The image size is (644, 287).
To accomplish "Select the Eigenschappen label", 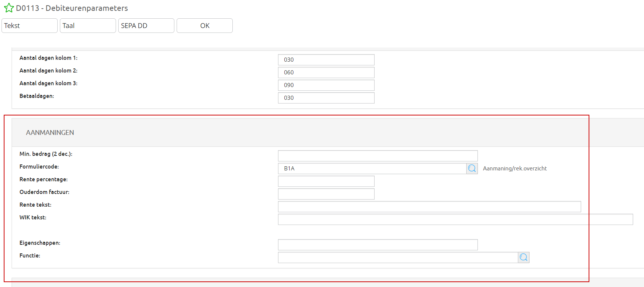I will point(40,243).
